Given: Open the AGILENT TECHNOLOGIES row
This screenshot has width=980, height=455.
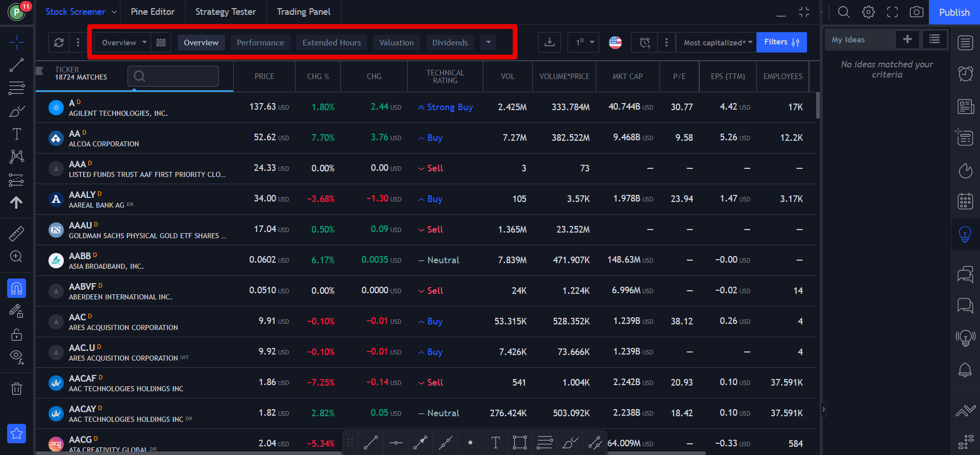Looking at the screenshot, I should point(426,107).
